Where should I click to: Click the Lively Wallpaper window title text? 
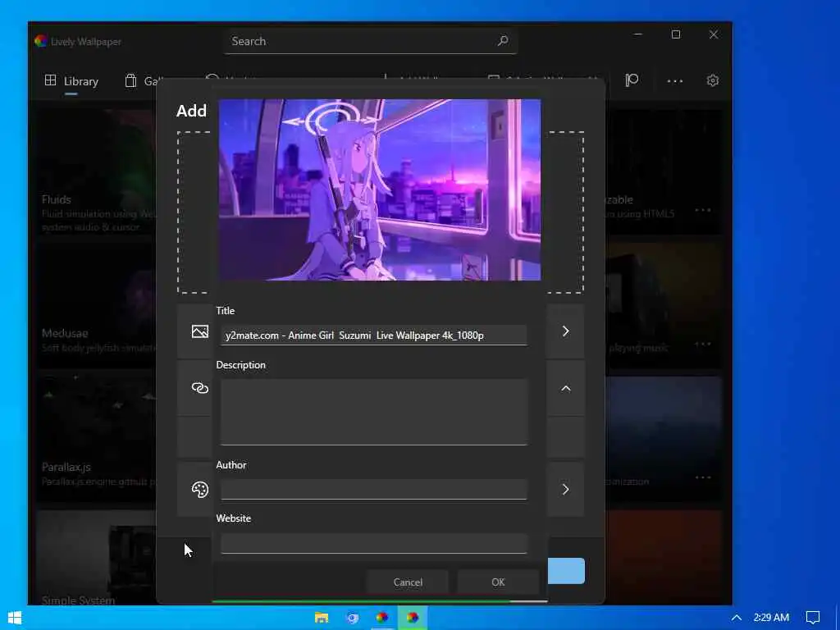click(x=85, y=42)
